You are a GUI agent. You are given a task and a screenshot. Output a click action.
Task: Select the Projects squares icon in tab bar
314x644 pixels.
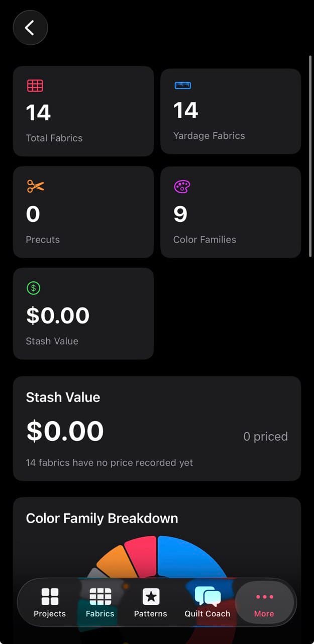coord(49,596)
